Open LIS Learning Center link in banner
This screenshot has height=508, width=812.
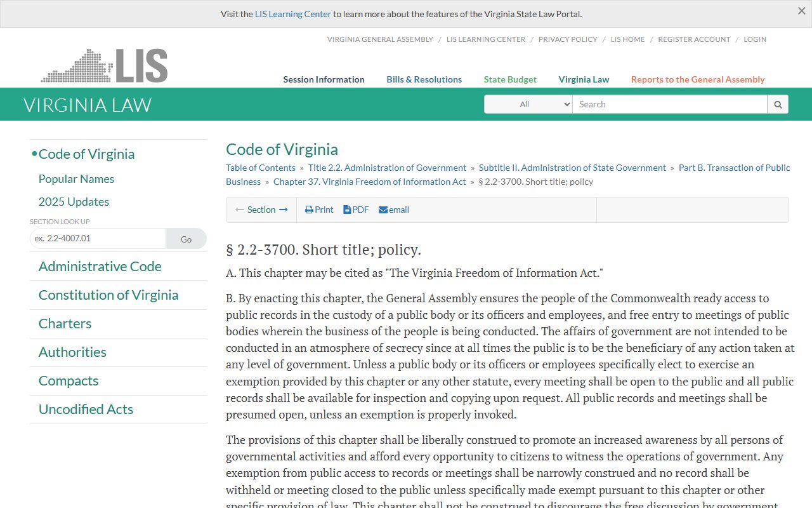pos(293,14)
